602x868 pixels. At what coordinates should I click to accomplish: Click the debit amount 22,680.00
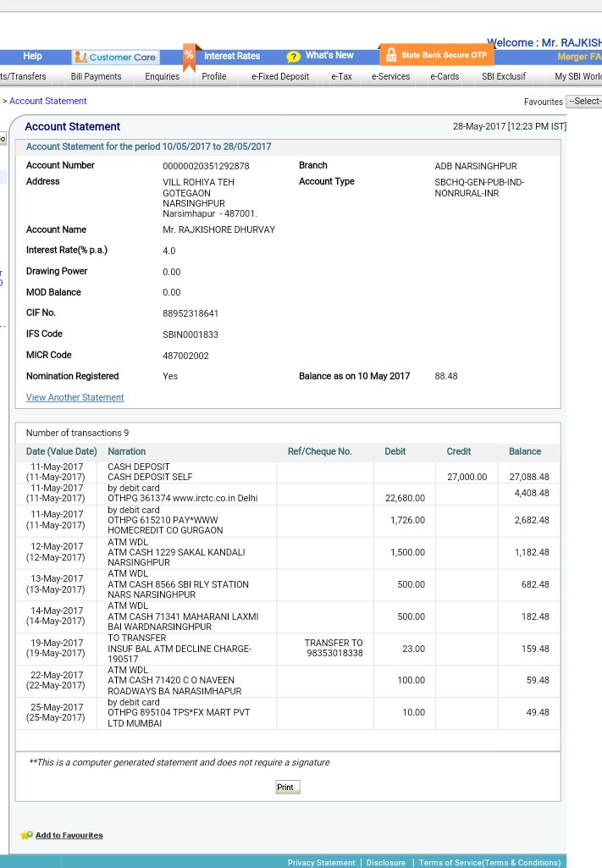pos(405,498)
